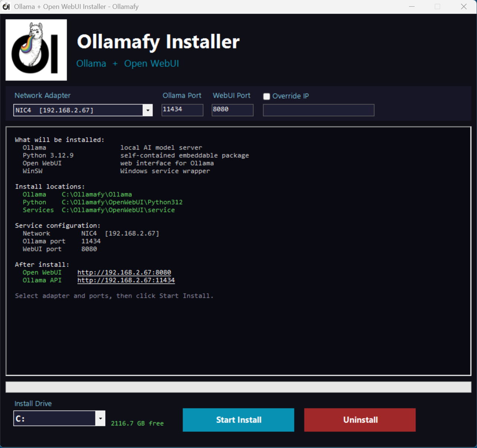This screenshot has width=477, height=448.
Task: Click the Network Adapter label
Action: [x=42, y=95]
